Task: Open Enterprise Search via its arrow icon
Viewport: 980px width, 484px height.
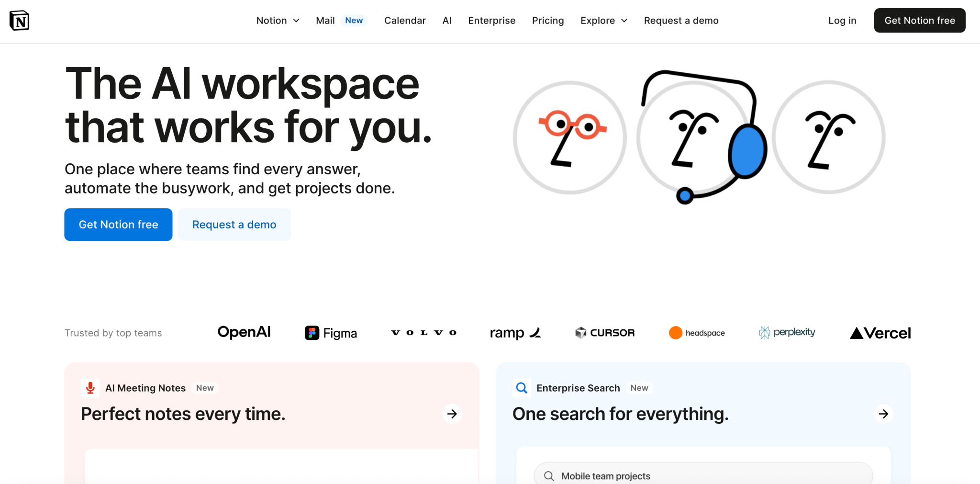Action: click(883, 414)
